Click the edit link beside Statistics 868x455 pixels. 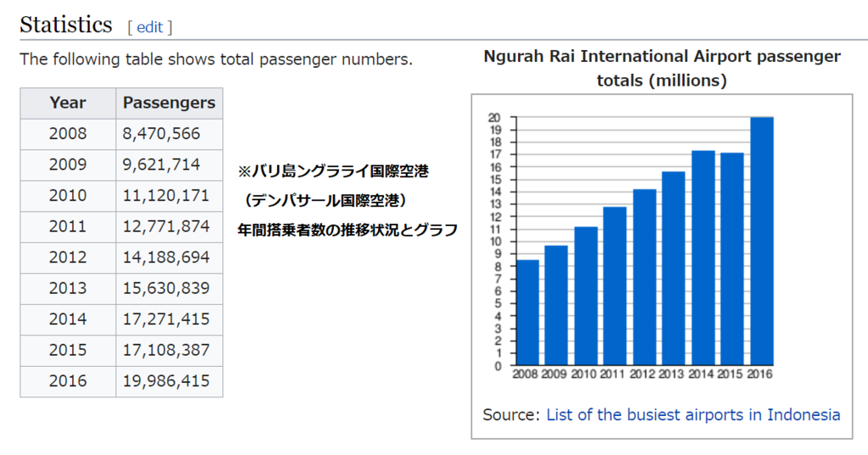click(x=149, y=27)
